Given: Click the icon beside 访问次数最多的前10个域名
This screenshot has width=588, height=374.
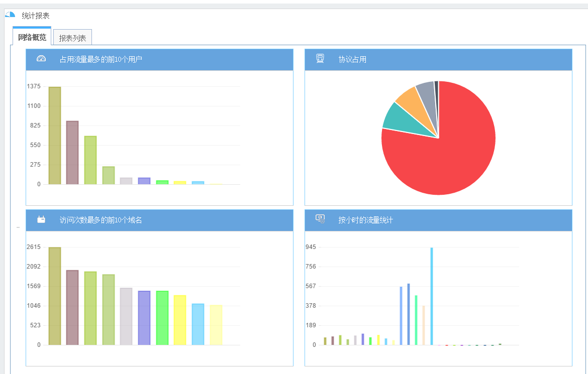Looking at the screenshot, I should (x=41, y=219).
